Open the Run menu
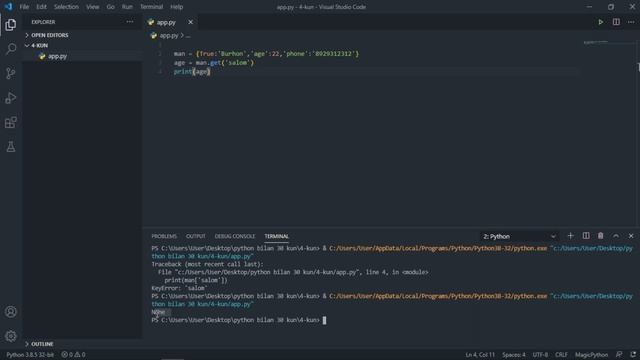This screenshot has height=360, width=640. click(127, 7)
